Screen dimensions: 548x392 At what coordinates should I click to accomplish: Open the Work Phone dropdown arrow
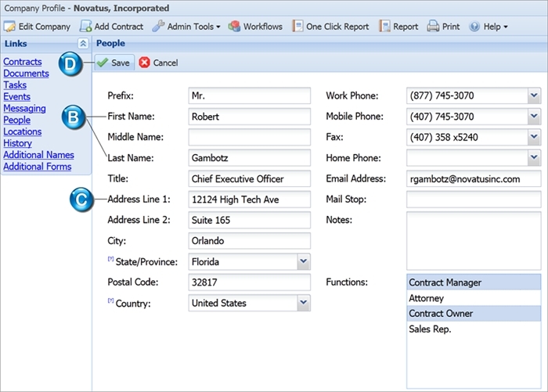click(x=534, y=95)
